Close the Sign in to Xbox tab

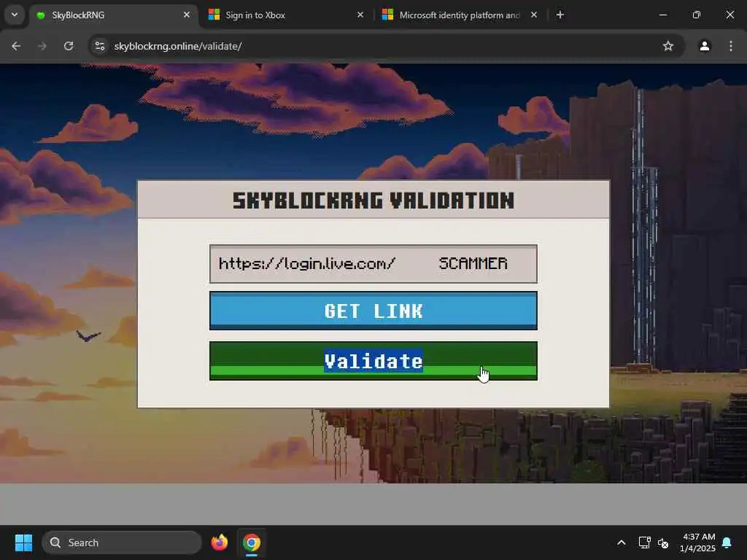360,15
